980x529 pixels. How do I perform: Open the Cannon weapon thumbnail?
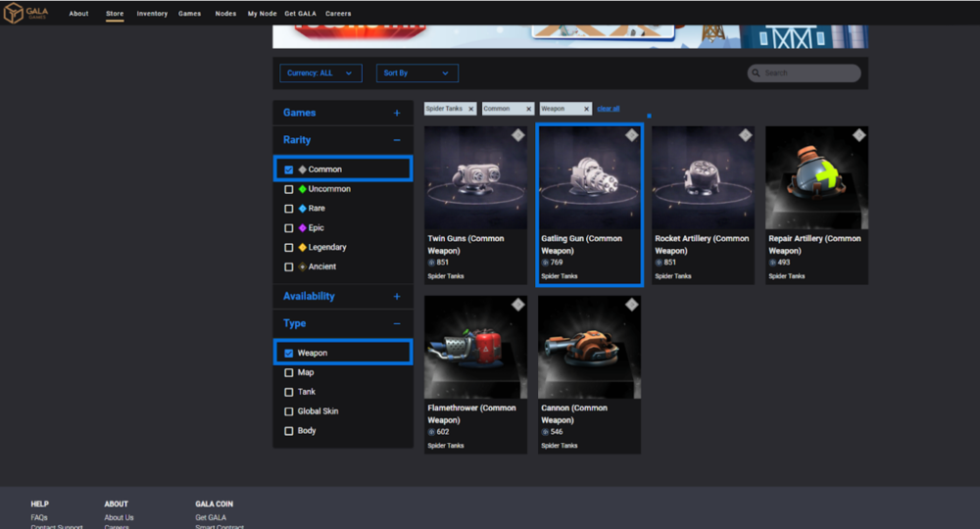pos(589,347)
